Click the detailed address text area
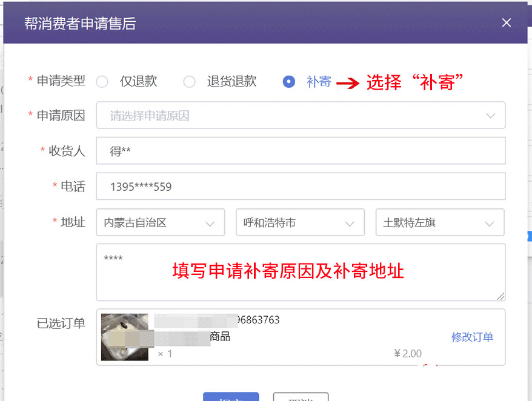532x401 pixels. [301, 273]
